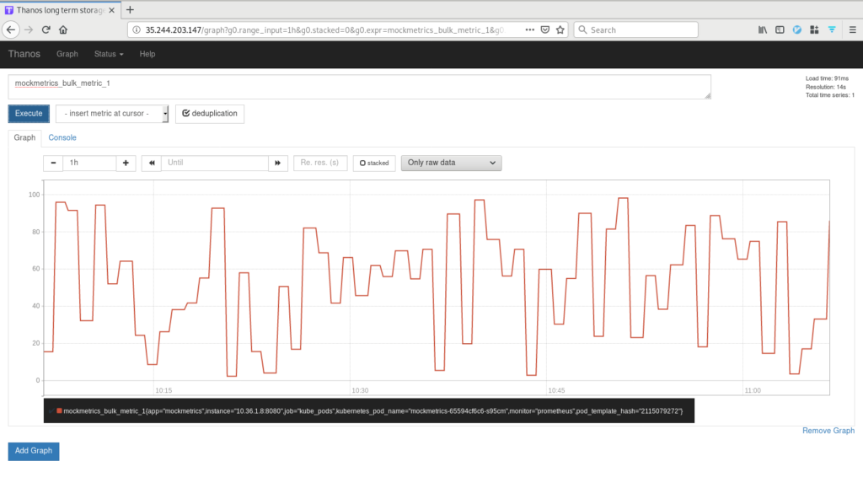The width and height of the screenshot is (863, 504).
Task: Shrink the time range with the minus icon
Action: (x=52, y=163)
